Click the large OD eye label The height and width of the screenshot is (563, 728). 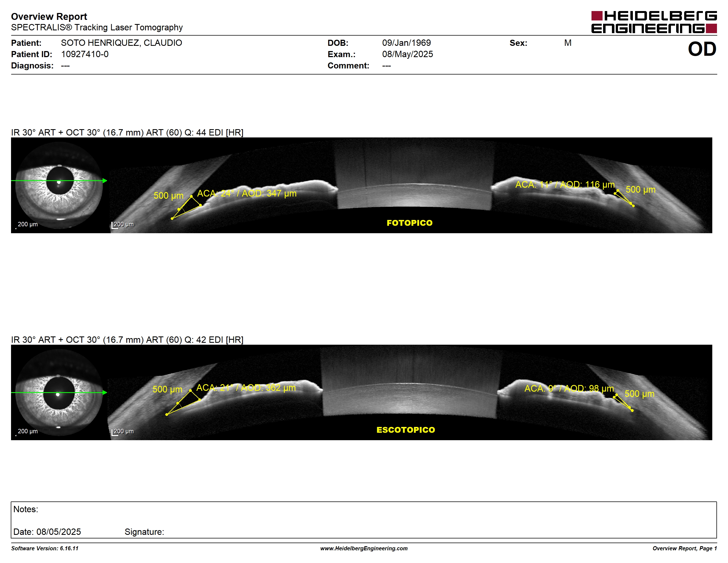pos(702,49)
